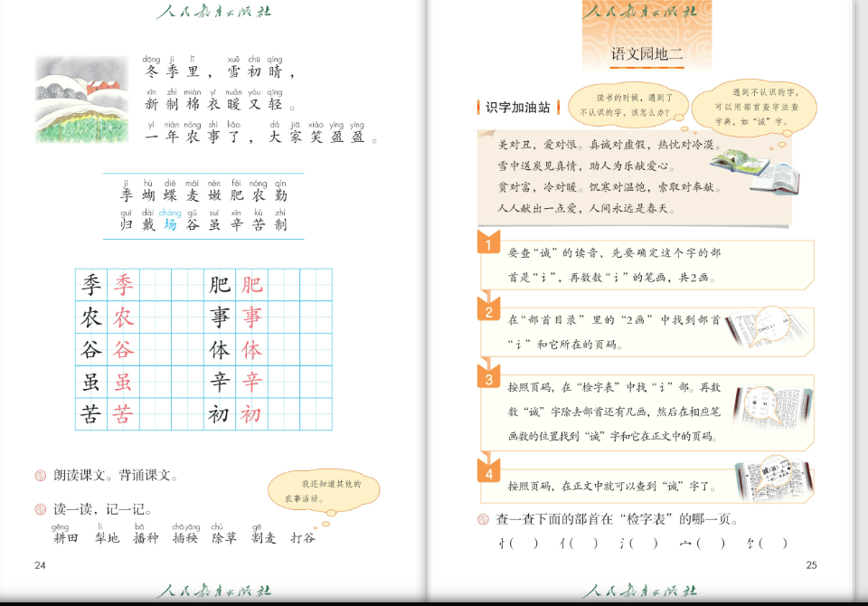868x606 pixels.
Task: Click the vocabulary word 播种
Action: point(146,538)
